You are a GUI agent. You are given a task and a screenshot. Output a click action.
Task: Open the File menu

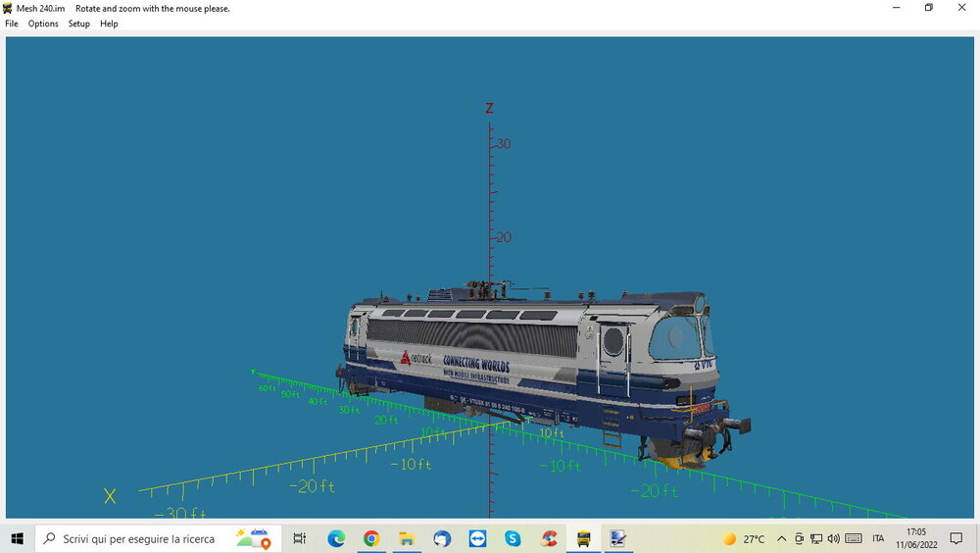[11, 24]
